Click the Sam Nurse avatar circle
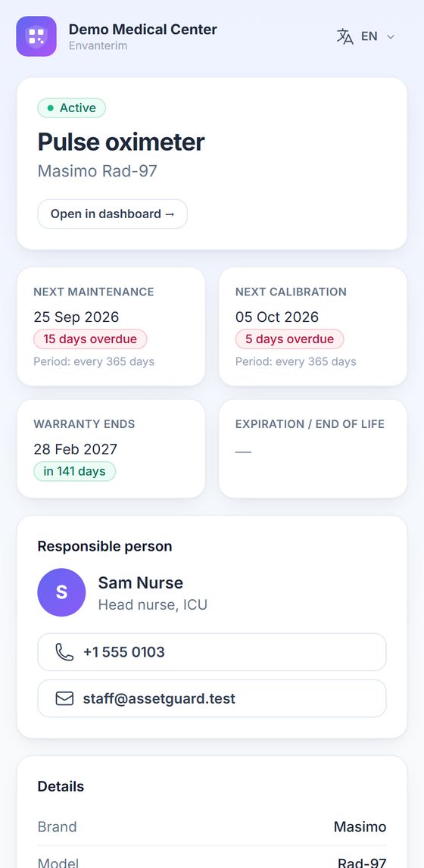 pyautogui.click(x=61, y=592)
